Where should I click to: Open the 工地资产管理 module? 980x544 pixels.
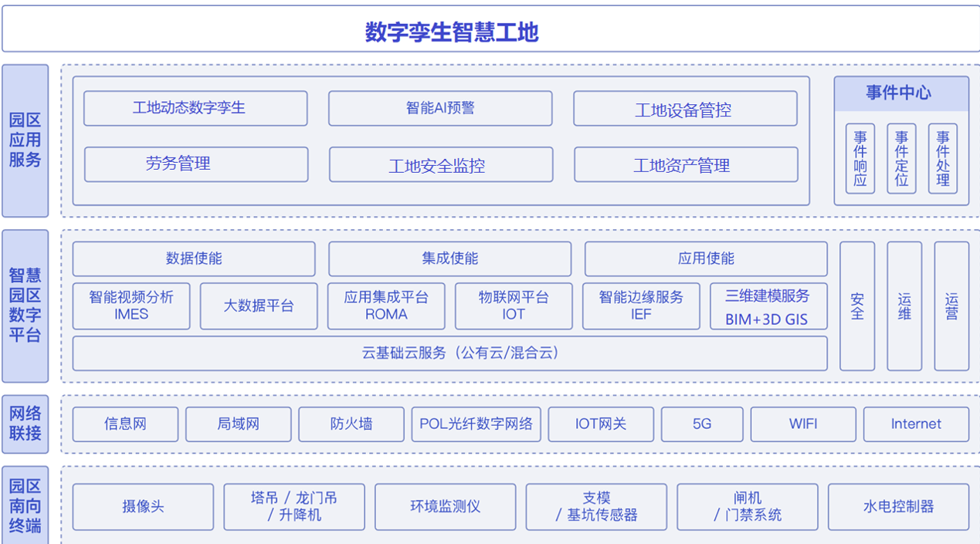tap(686, 164)
